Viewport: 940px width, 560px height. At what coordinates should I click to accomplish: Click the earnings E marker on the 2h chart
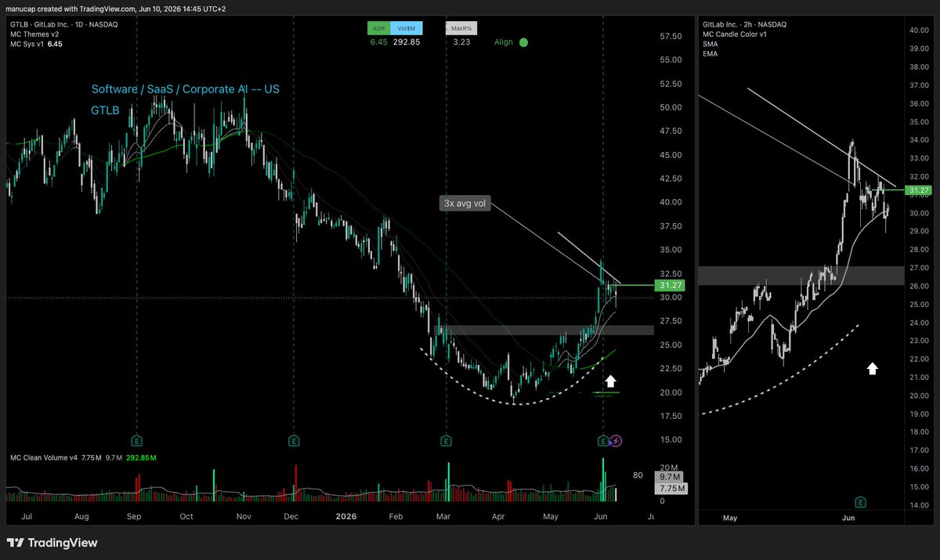pos(859,501)
